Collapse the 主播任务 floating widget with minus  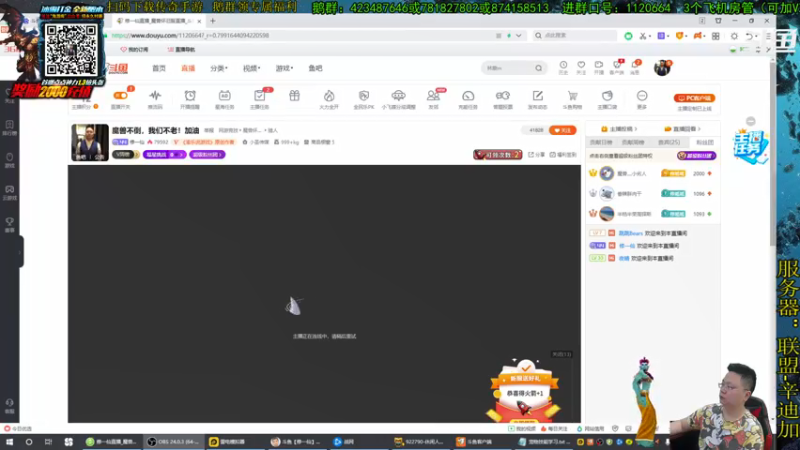[x=751, y=121]
